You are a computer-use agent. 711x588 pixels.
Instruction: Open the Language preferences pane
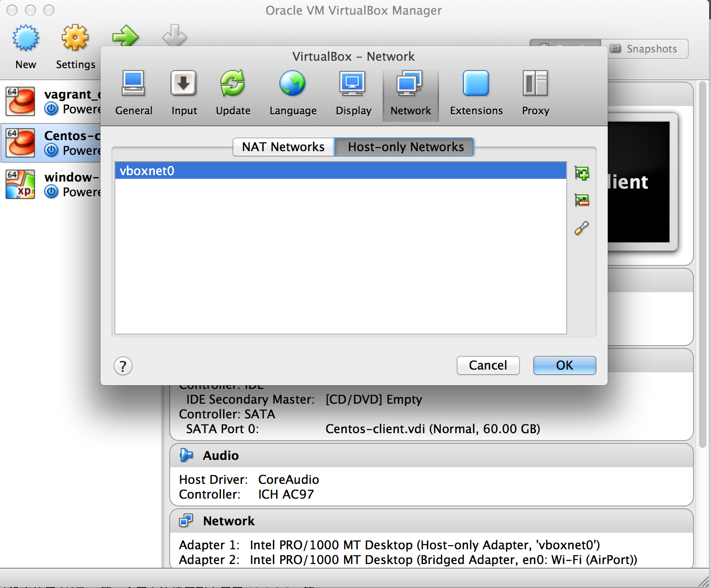click(293, 94)
